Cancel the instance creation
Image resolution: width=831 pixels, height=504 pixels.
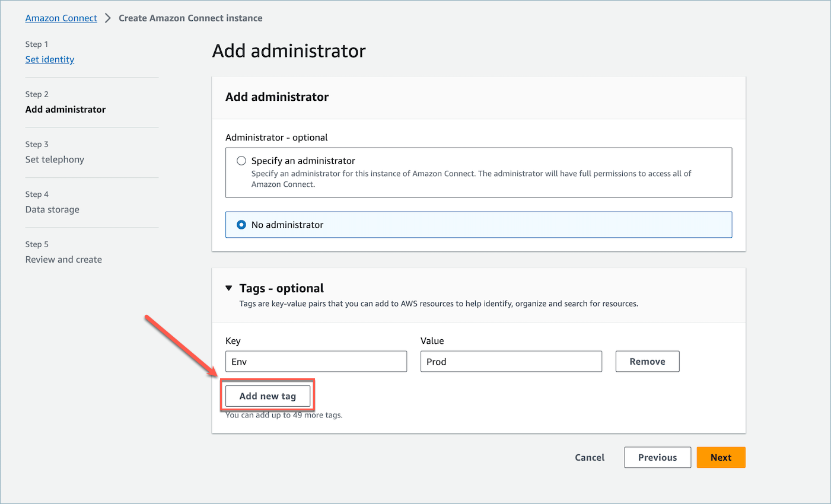pyautogui.click(x=589, y=457)
